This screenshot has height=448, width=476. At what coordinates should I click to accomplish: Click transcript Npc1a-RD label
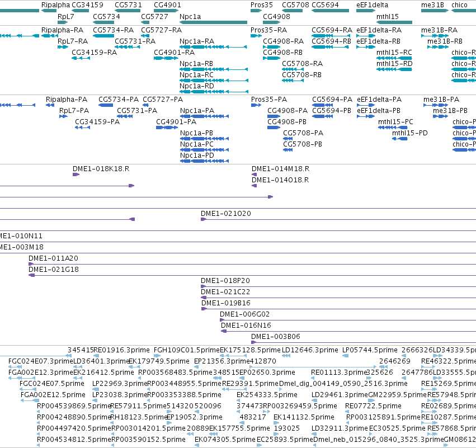tap(197, 86)
